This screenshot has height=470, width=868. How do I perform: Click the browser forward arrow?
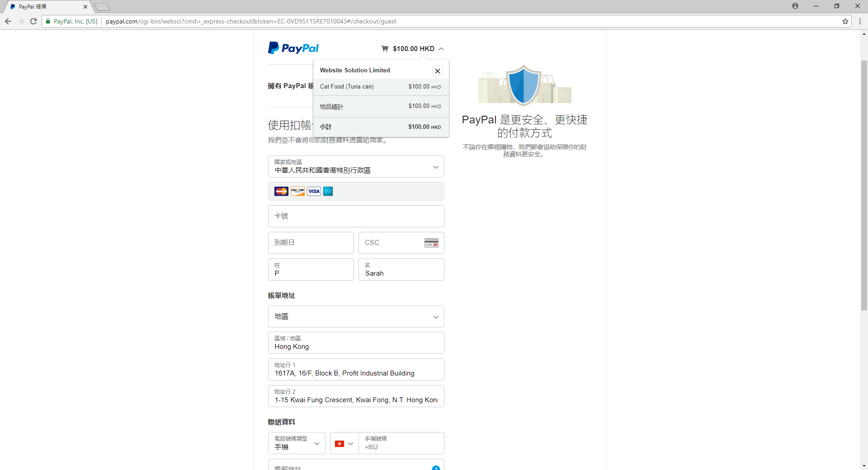[21, 21]
